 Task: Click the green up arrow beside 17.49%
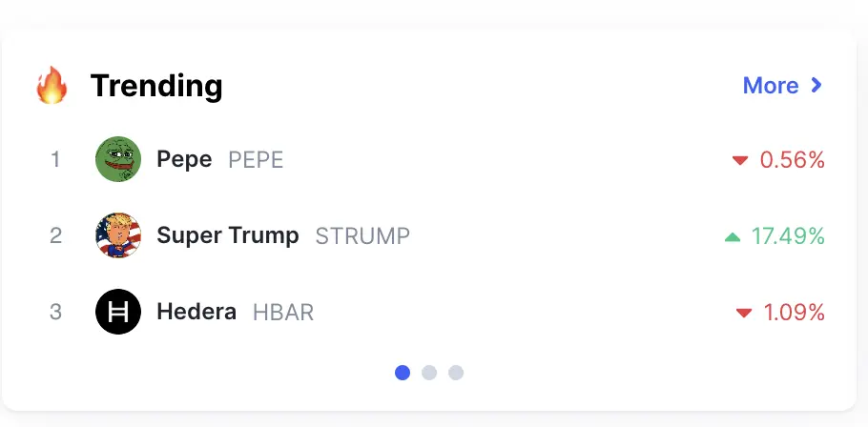(x=733, y=237)
